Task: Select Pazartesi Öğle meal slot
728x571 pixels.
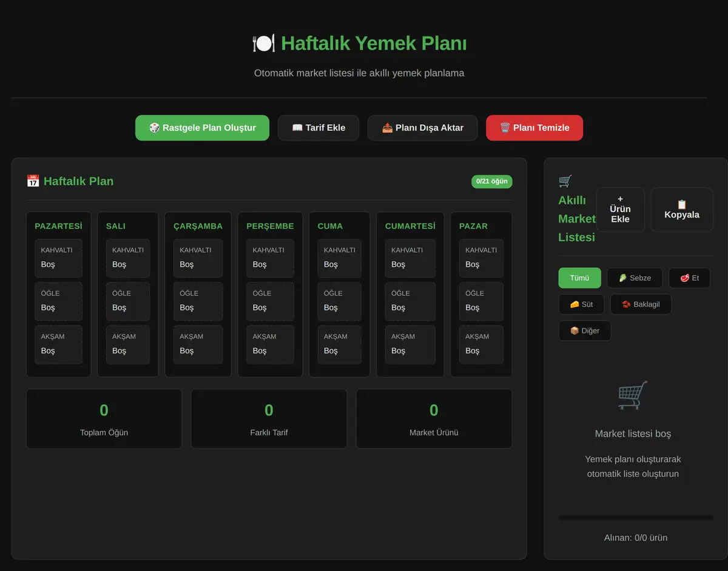Action: point(58,301)
